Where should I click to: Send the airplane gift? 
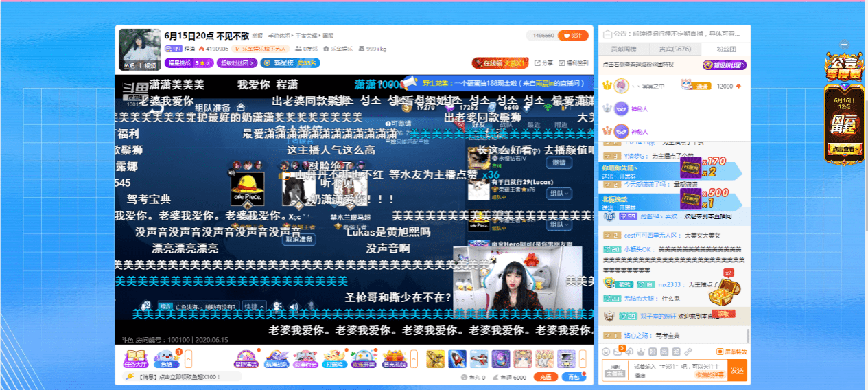point(436,358)
